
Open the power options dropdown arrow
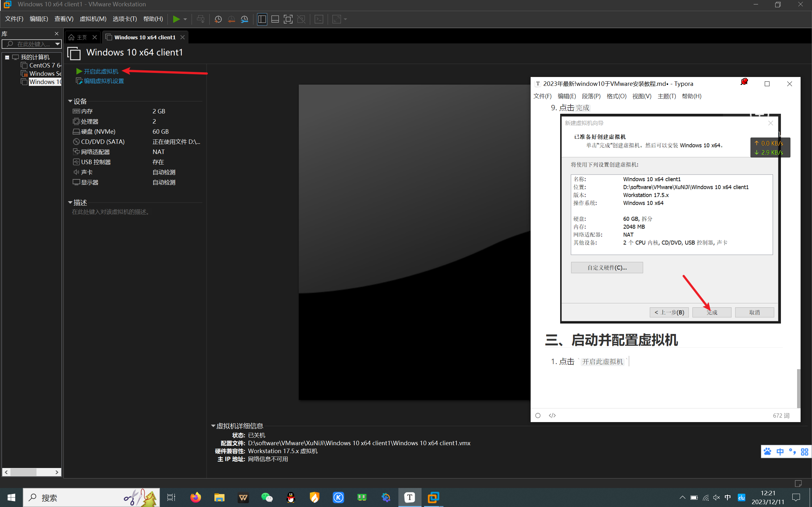[x=185, y=19]
